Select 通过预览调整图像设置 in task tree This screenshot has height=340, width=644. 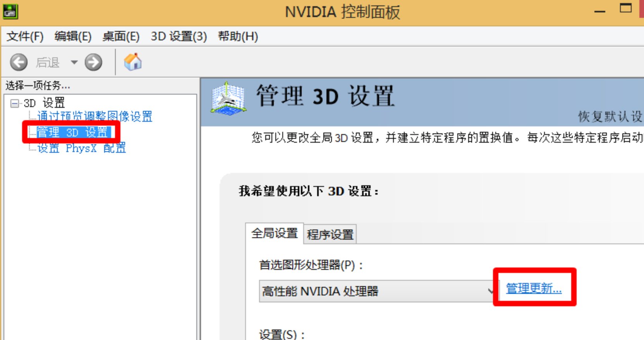pos(94,116)
